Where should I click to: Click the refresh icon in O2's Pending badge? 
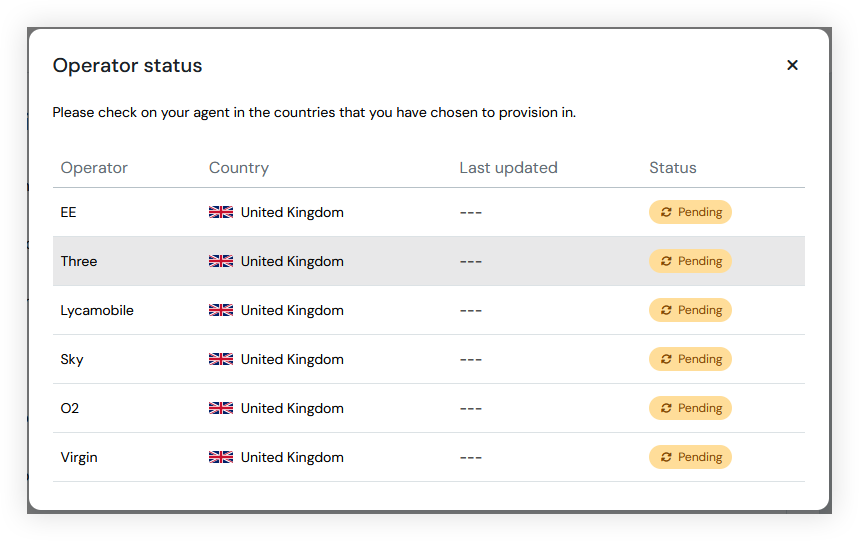[x=666, y=408]
